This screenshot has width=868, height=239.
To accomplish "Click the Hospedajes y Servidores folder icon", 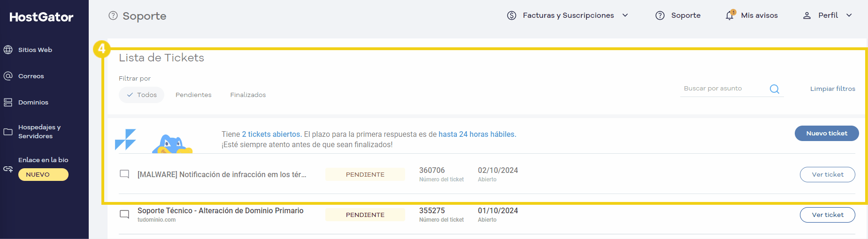I will (x=8, y=132).
